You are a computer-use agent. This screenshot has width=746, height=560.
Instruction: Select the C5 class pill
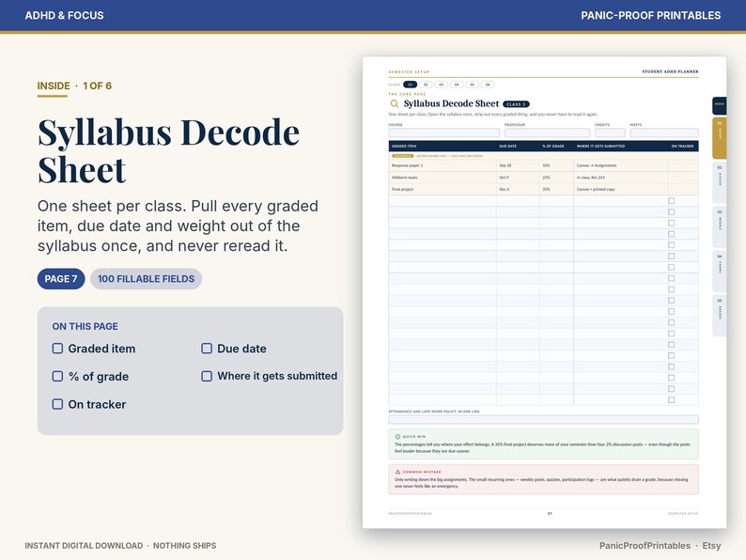[472, 85]
